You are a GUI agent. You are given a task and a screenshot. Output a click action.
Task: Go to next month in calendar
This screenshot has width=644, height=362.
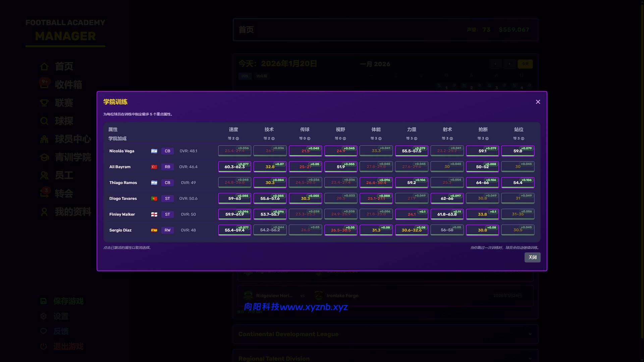[509, 64]
